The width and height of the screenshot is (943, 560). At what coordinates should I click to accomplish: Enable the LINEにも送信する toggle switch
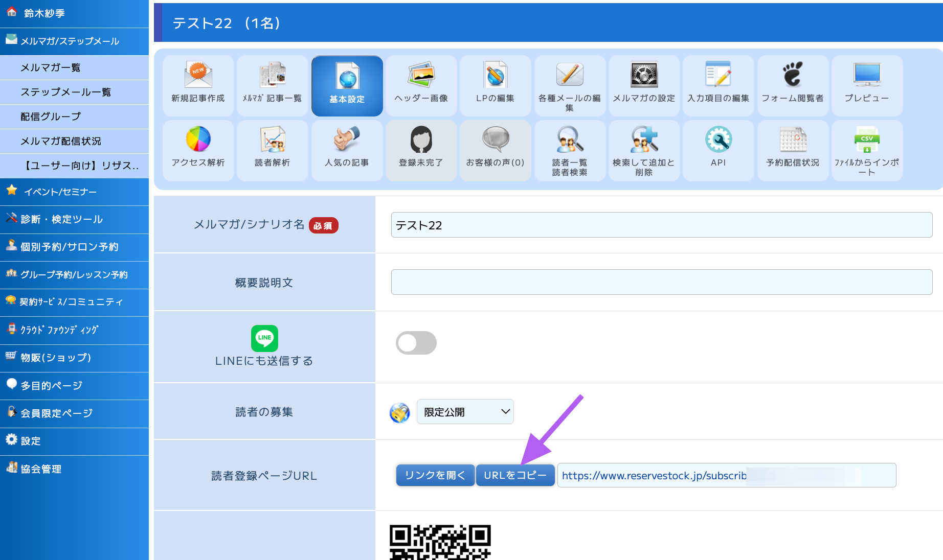tap(416, 343)
